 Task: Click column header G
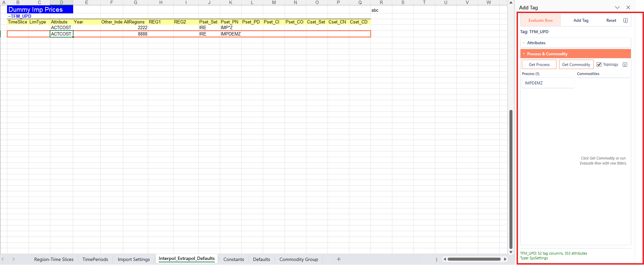coord(136,2)
